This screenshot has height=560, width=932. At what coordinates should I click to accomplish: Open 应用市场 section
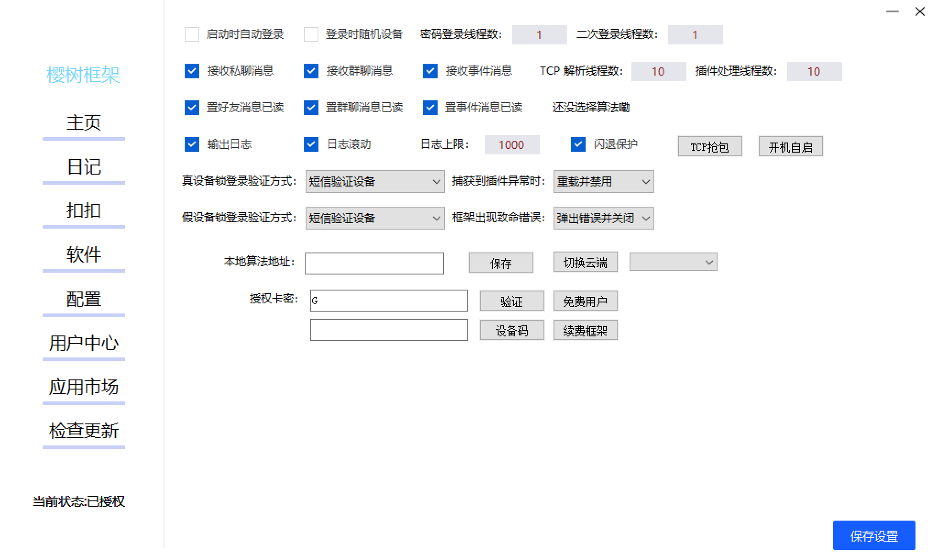84,386
